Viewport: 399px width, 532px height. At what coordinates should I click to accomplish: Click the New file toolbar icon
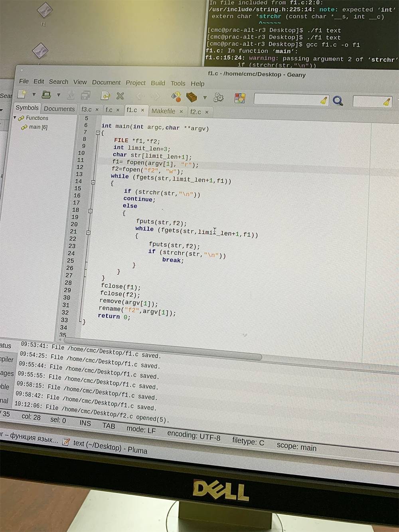(22, 94)
